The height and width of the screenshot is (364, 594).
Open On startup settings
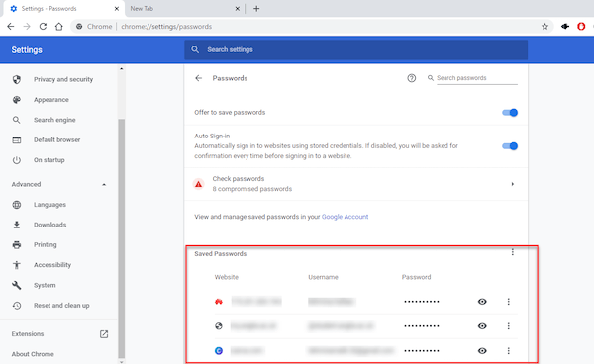pyautogui.click(x=49, y=160)
